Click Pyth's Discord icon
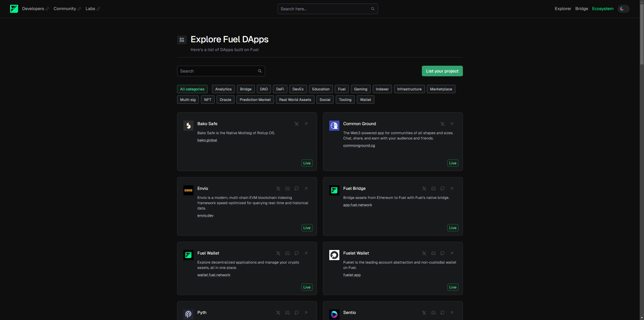644x320 pixels. tap(287, 313)
